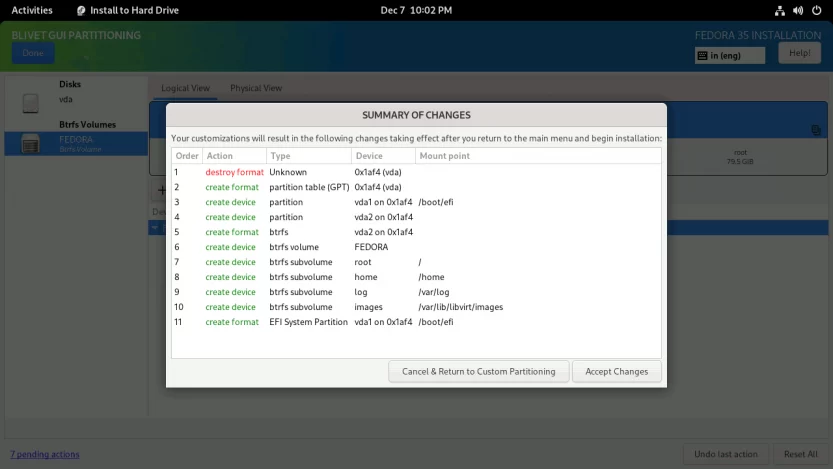Click the Mount point column header
Viewport: 833px width, 469px height.
pos(538,156)
